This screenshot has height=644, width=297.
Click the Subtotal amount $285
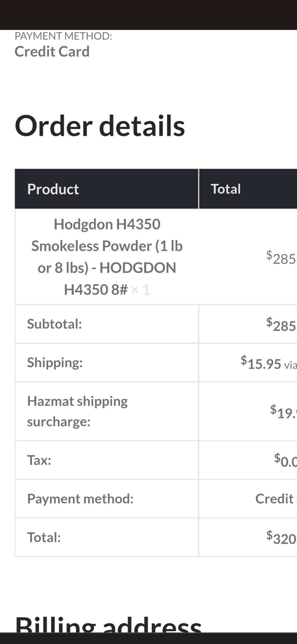282,324
